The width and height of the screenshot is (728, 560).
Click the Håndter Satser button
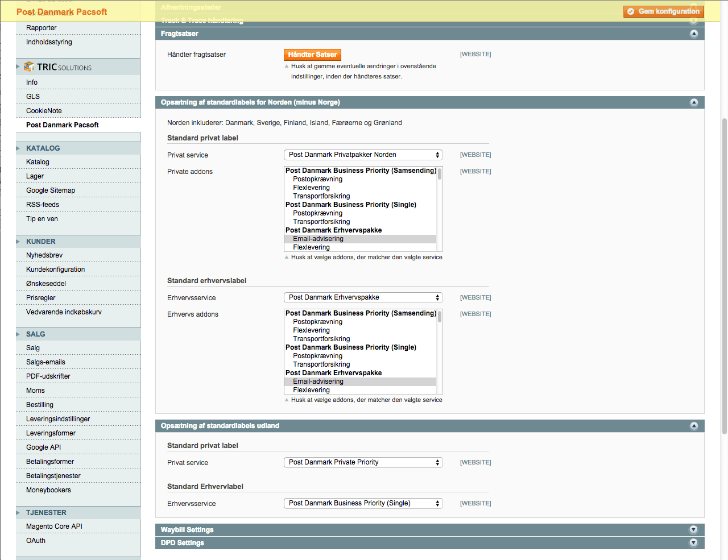point(312,55)
